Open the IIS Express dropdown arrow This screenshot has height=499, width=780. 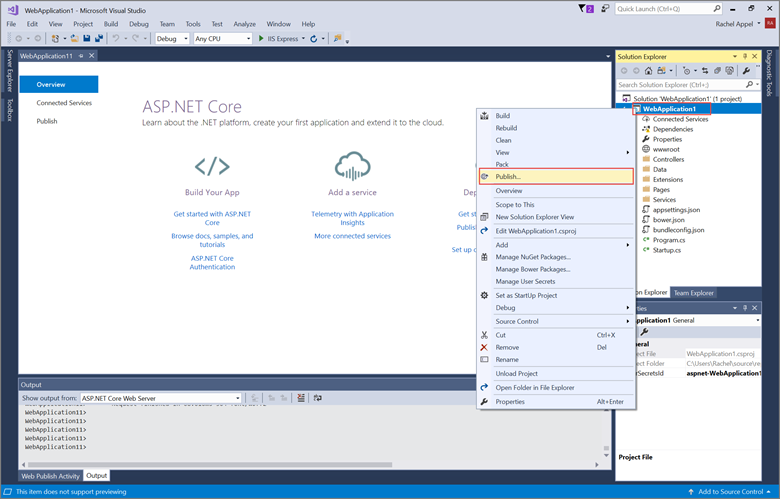coord(303,38)
